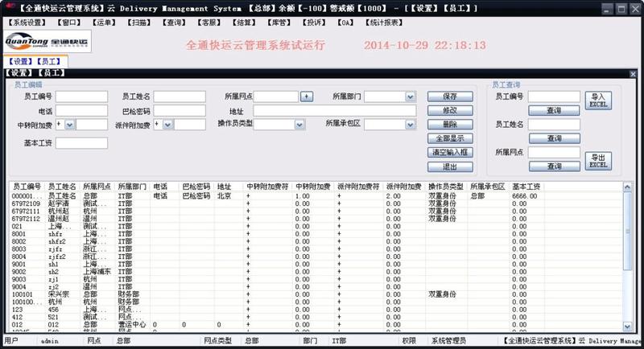Focus the 中转附加费 amount field

[92, 125]
